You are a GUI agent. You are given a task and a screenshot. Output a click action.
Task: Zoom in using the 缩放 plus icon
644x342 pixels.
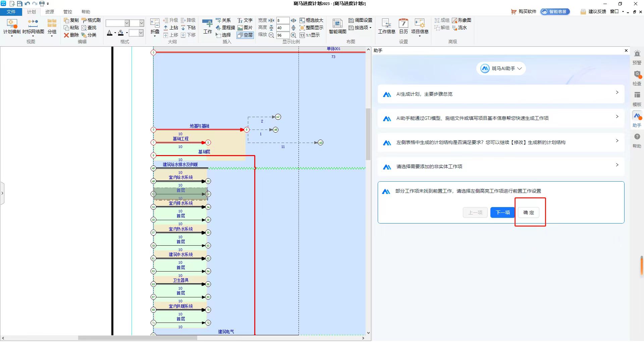tap(293, 35)
